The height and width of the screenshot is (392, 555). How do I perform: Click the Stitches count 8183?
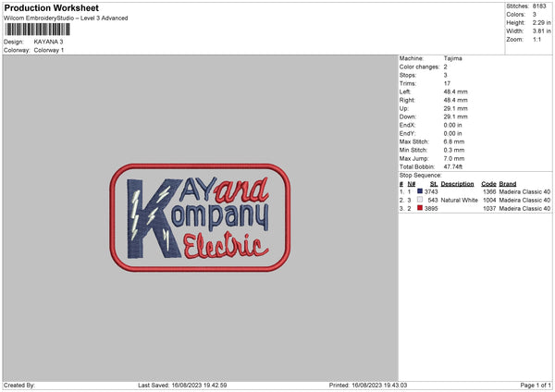click(539, 6)
